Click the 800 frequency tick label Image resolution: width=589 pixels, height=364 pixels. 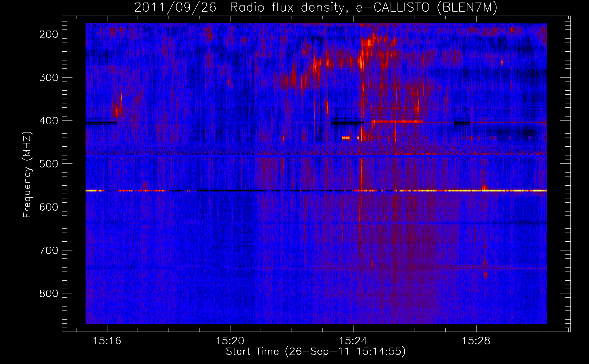(49, 293)
